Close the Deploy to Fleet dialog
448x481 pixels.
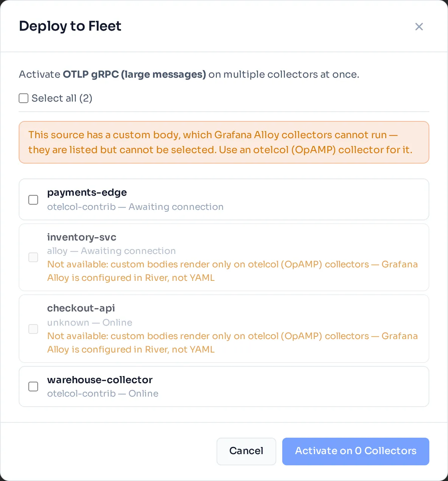[x=419, y=27]
